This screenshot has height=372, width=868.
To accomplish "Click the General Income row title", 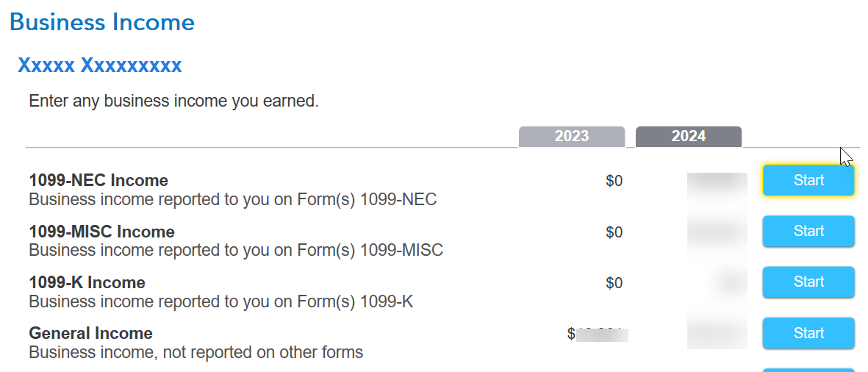I will click(x=91, y=333).
